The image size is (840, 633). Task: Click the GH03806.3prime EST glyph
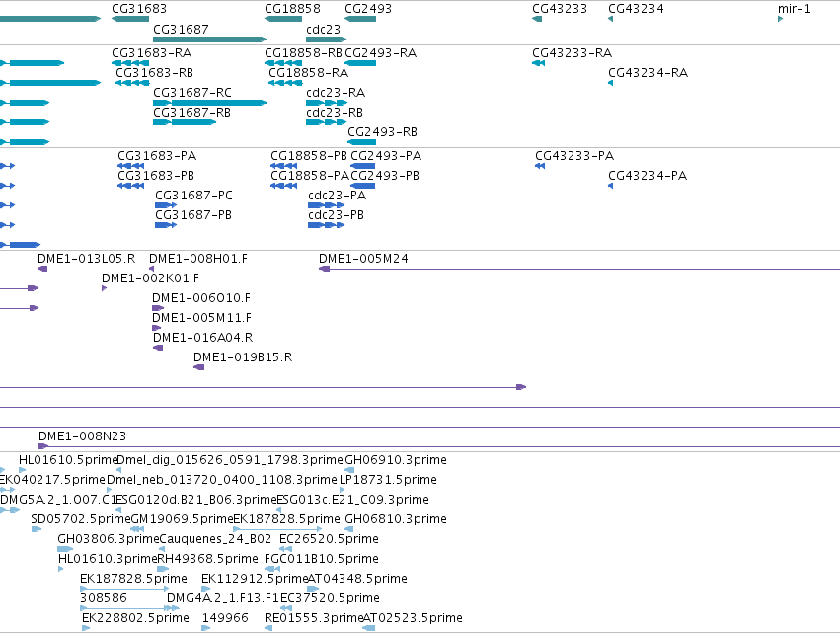tap(65, 550)
